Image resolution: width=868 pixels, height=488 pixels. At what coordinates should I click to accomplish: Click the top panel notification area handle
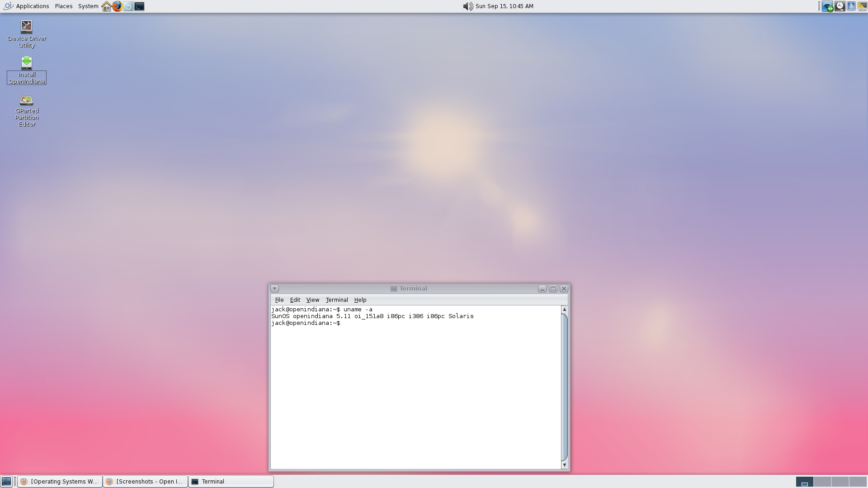819,6
